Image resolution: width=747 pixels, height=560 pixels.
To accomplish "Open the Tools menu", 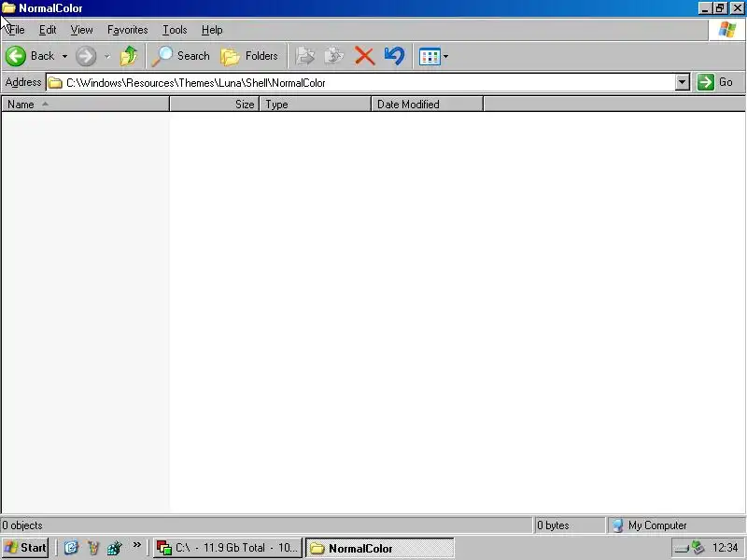I will [175, 30].
